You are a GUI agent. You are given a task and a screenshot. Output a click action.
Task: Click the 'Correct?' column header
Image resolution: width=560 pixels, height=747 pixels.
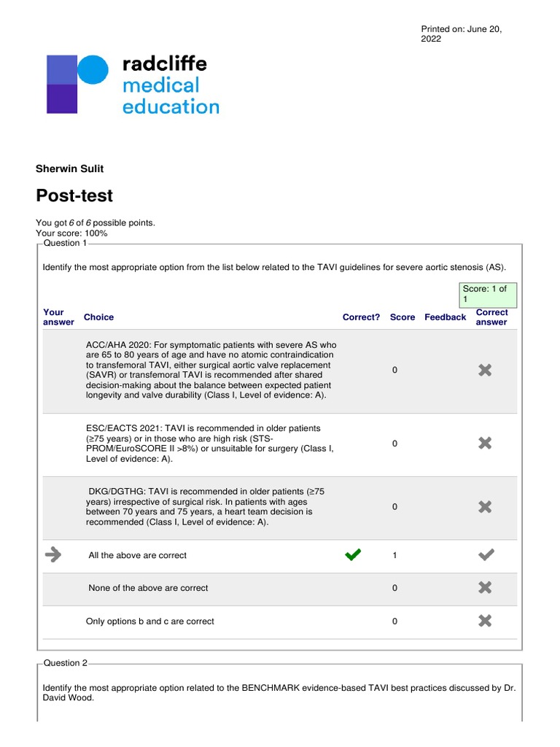pyautogui.click(x=361, y=317)
